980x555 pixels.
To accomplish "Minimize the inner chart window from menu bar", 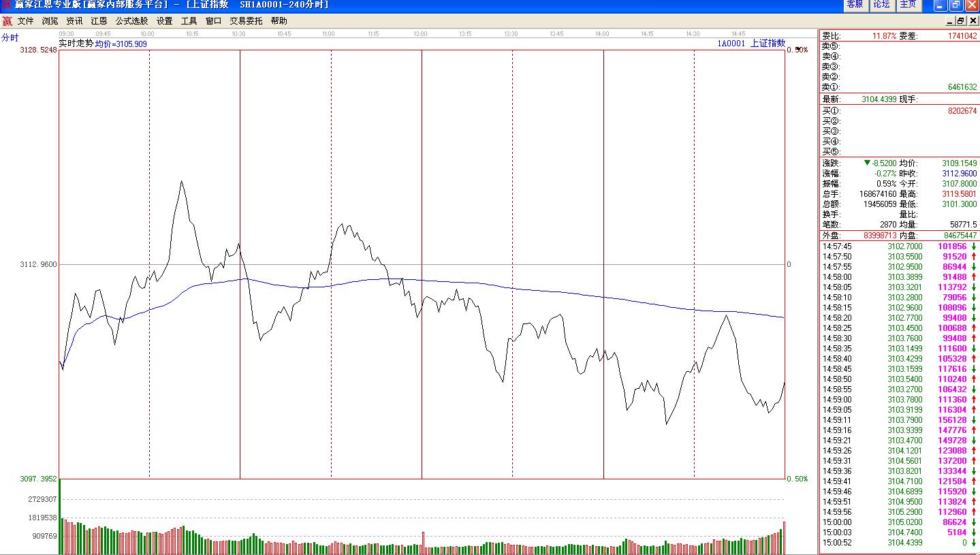I will point(950,21).
